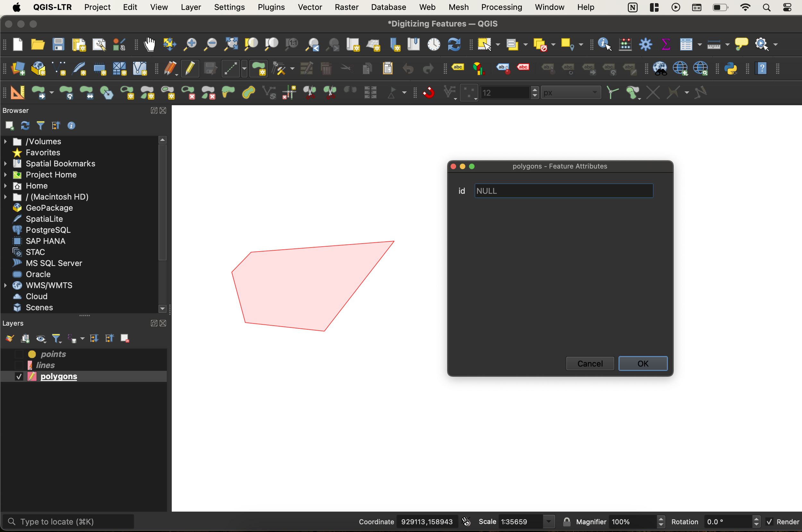Click the Identify Features tool
The image size is (802, 532).
coord(604,45)
